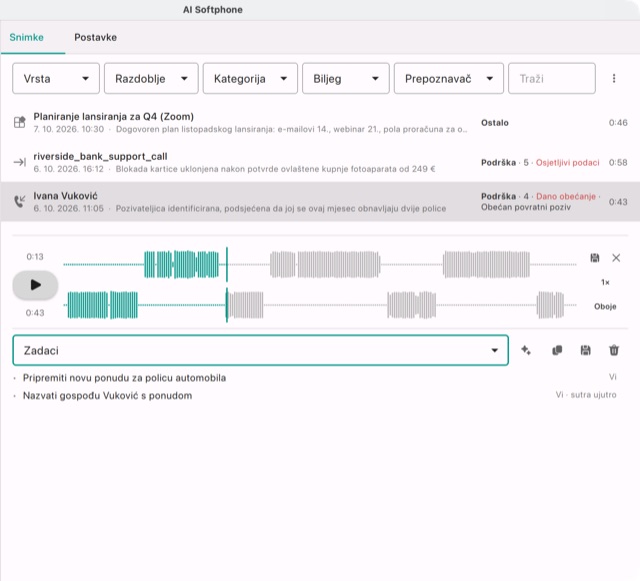640x581 pixels.
Task: Click the 0:46 duration of Planiranje recording
Action: [x=618, y=122]
